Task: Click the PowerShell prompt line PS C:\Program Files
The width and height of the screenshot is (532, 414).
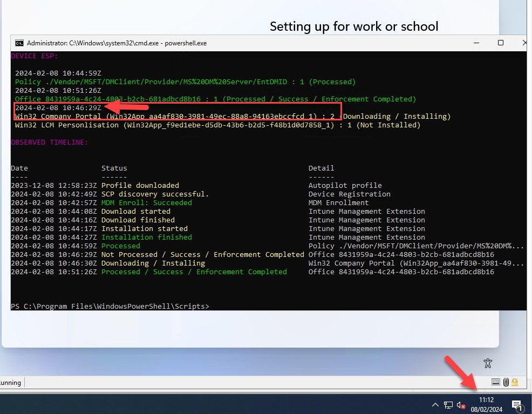Action: (110, 306)
